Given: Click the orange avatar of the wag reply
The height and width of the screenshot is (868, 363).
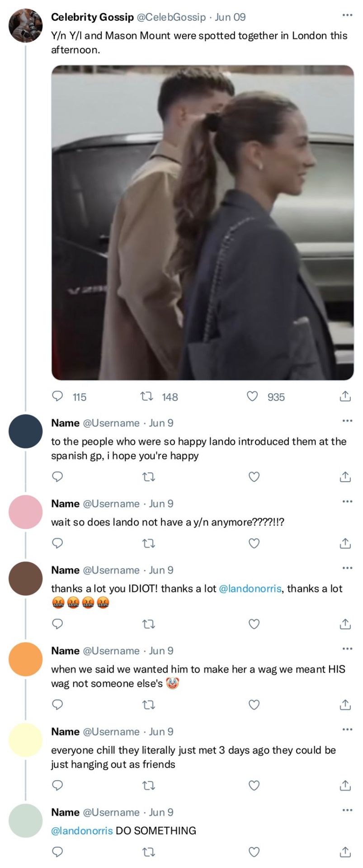Looking at the screenshot, I should 25,659.
